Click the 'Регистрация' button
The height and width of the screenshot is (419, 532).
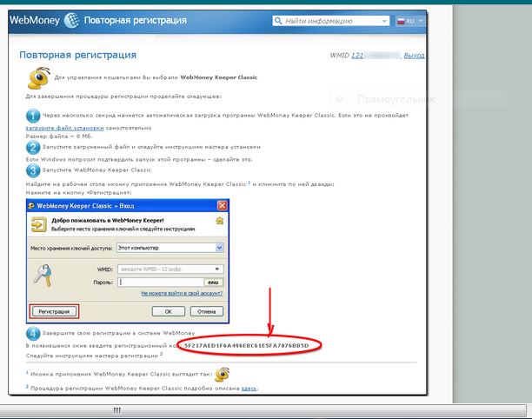pos(54,311)
